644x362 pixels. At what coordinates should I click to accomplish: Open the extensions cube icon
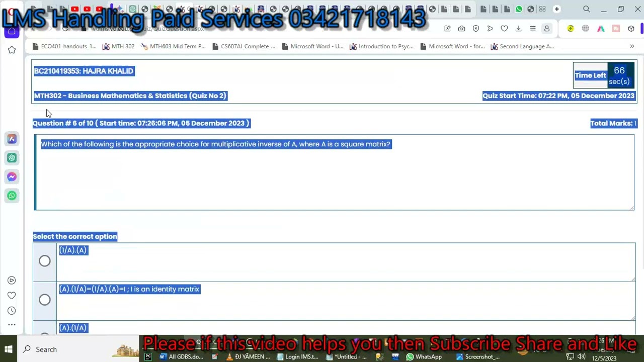point(631,29)
